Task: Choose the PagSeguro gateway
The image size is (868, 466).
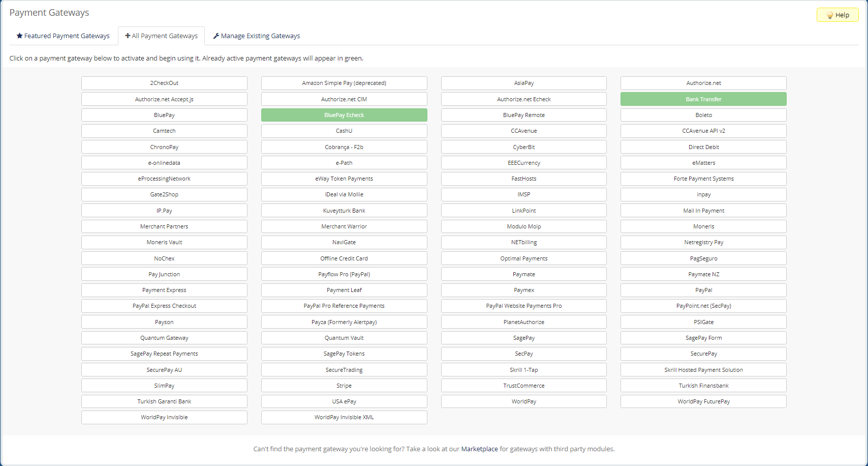Action: point(703,258)
